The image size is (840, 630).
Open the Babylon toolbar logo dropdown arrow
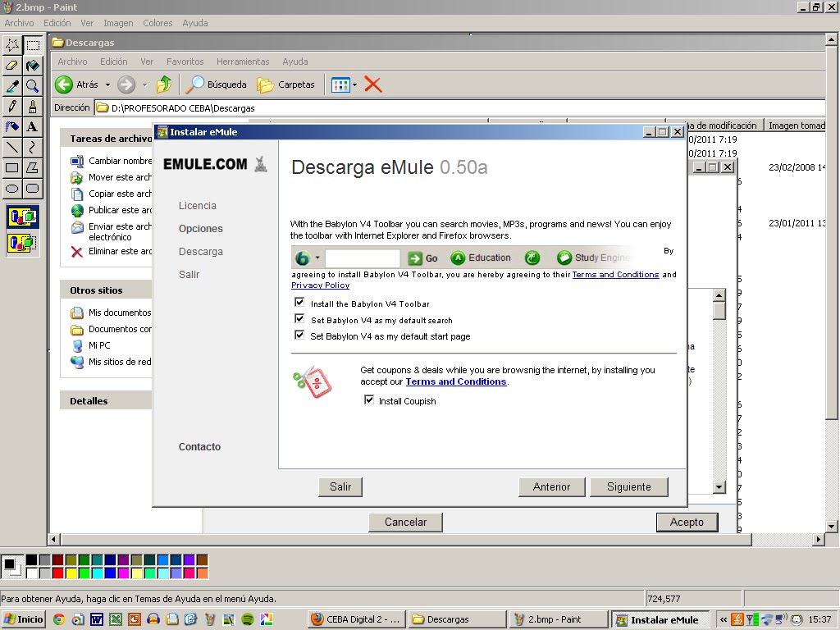click(317, 258)
